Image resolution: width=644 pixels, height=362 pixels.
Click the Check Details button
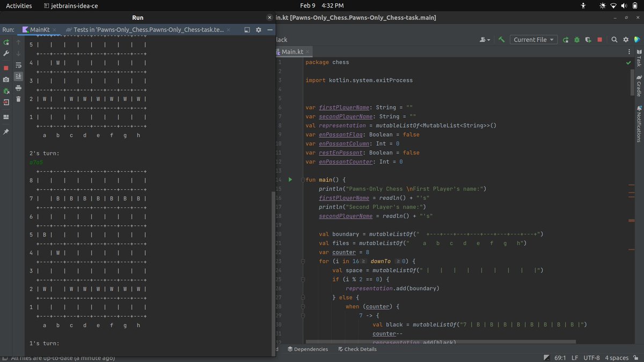click(357, 349)
